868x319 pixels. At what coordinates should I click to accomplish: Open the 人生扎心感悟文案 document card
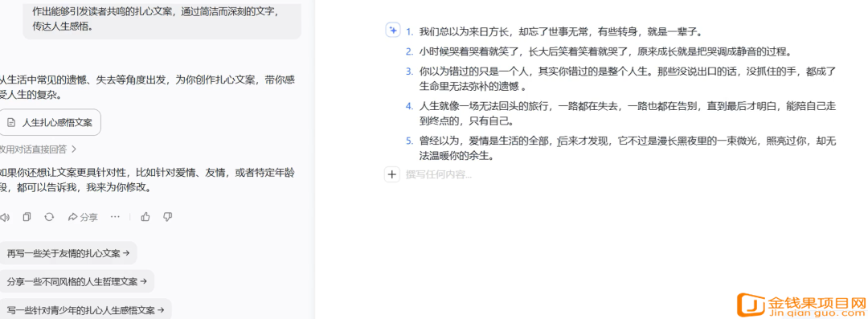(51, 122)
